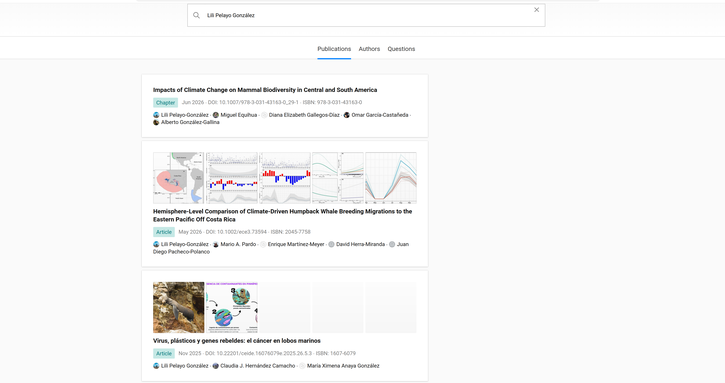The width and height of the screenshot is (725, 383).
Task: Click Omar García-Castañeda's avatar icon
Action: [346, 115]
